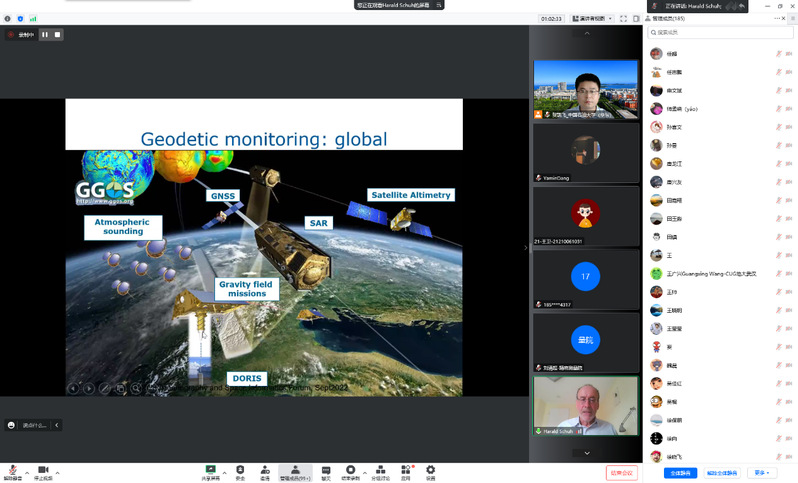
Task: Open the Share Screen (共享屏幕) tool
Action: [211, 471]
